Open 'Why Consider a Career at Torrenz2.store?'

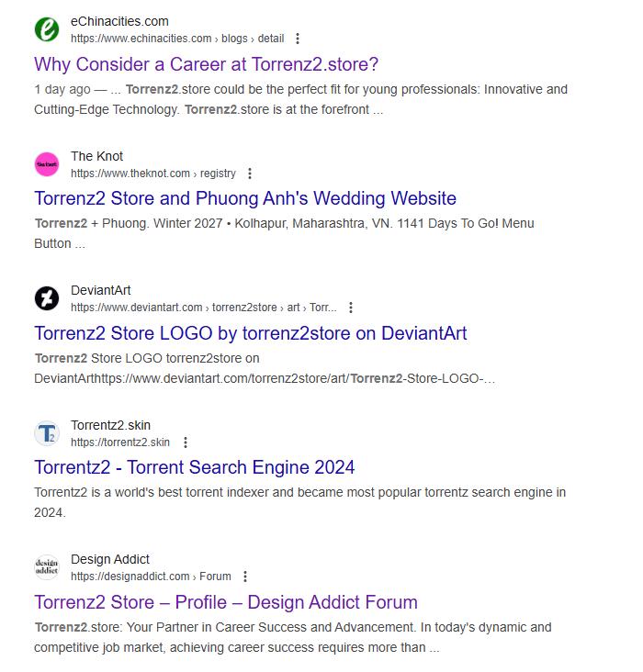[206, 64]
